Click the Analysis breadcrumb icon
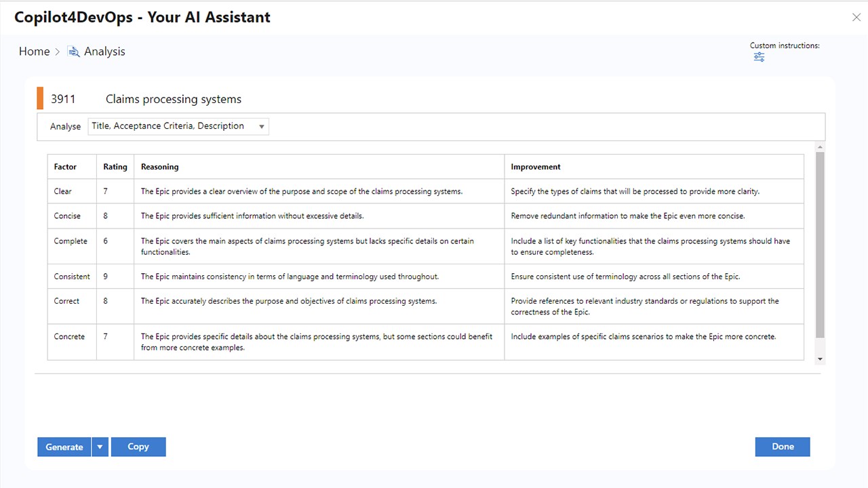868x488 pixels. point(73,52)
